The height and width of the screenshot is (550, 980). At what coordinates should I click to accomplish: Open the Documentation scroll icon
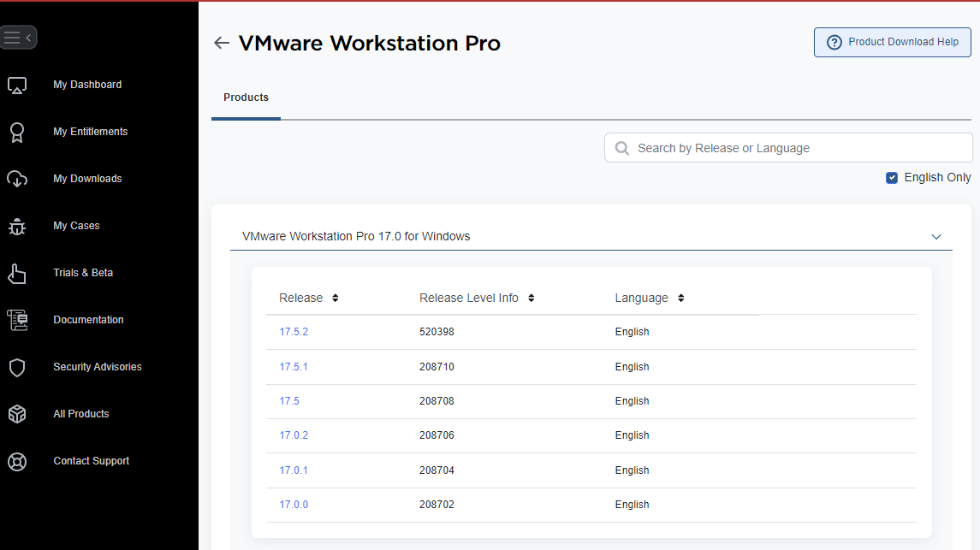tap(17, 320)
